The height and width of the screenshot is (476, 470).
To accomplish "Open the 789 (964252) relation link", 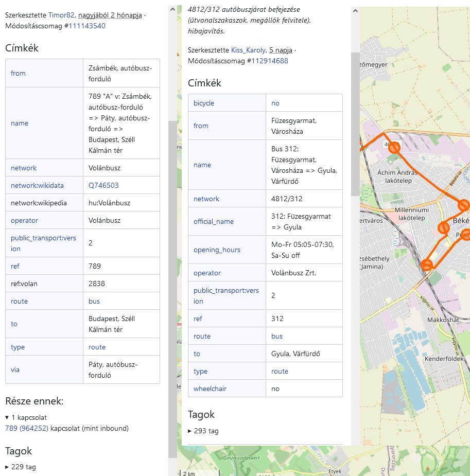I will click(27, 428).
